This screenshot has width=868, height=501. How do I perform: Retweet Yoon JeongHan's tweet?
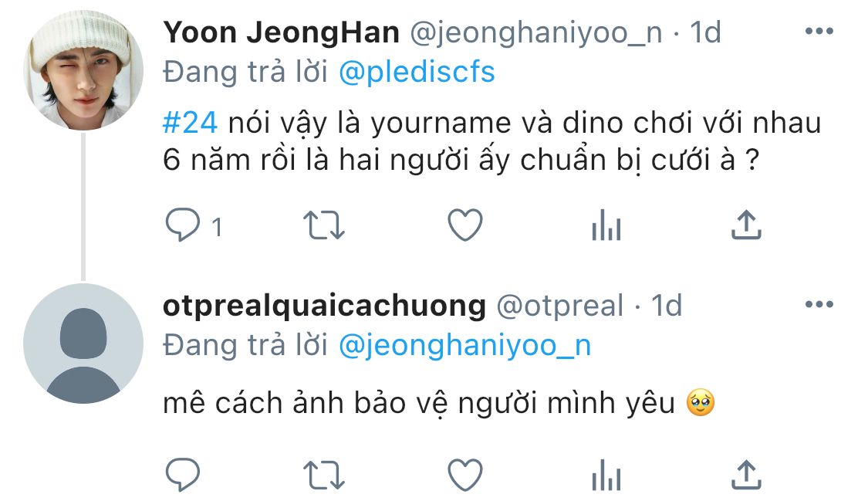coord(324,225)
